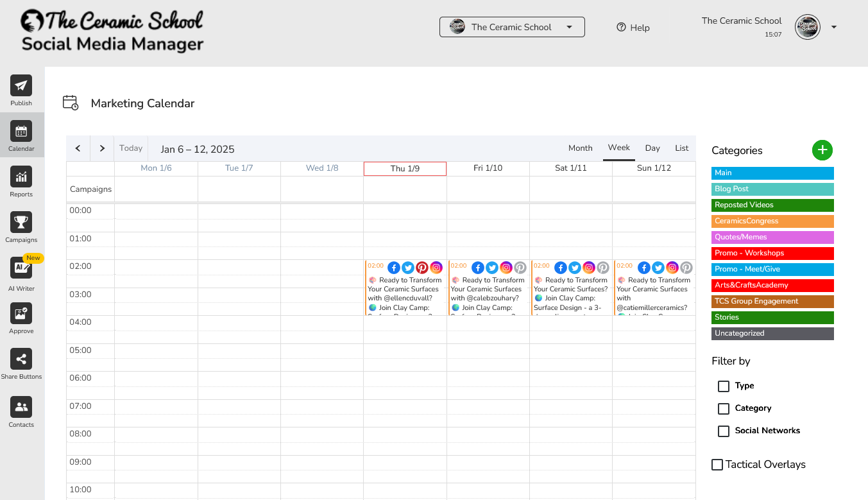Click Twitter icon on Sun 1/12 post
Screen dimensions: 868x500
658,268
